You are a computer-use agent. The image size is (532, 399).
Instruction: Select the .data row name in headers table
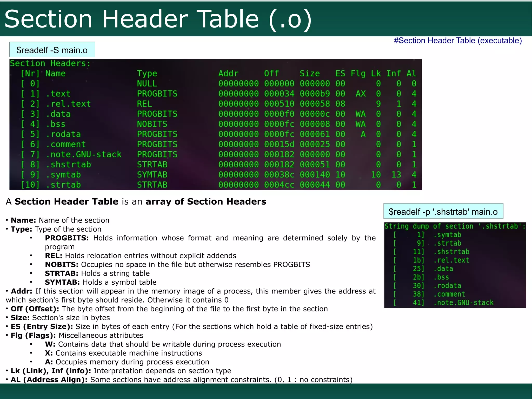point(58,114)
